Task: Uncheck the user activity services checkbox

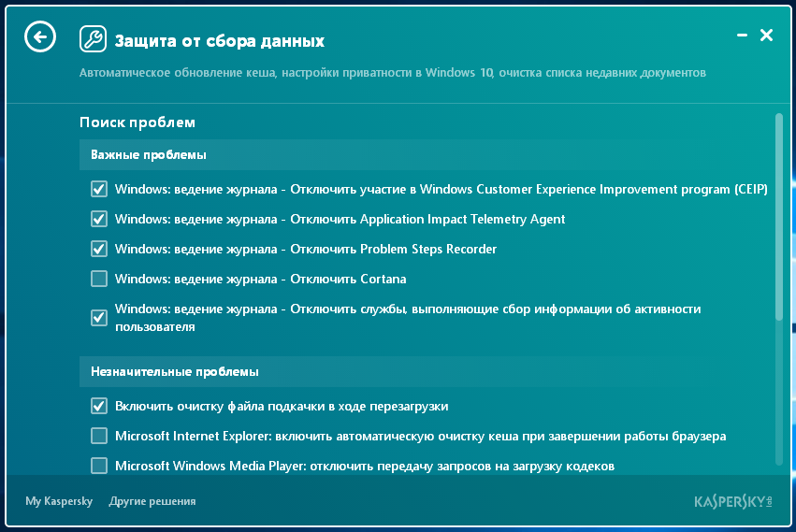Action: point(99,318)
